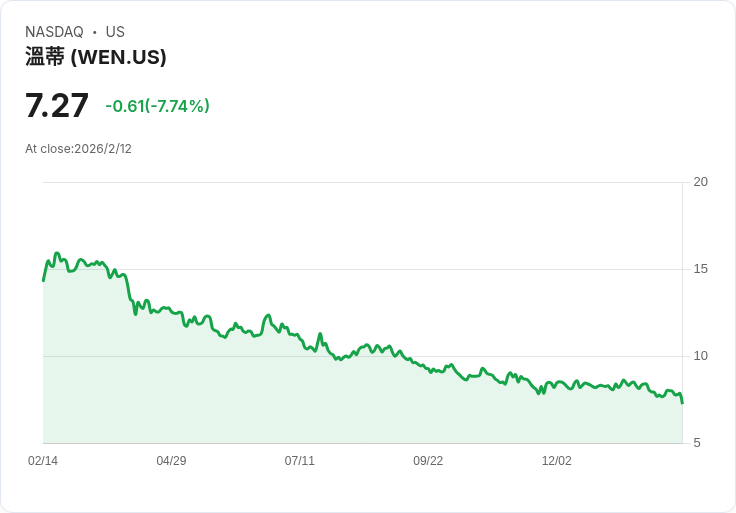Click the 15 price axis label
Screen dimensions: 736x513
[700, 269]
